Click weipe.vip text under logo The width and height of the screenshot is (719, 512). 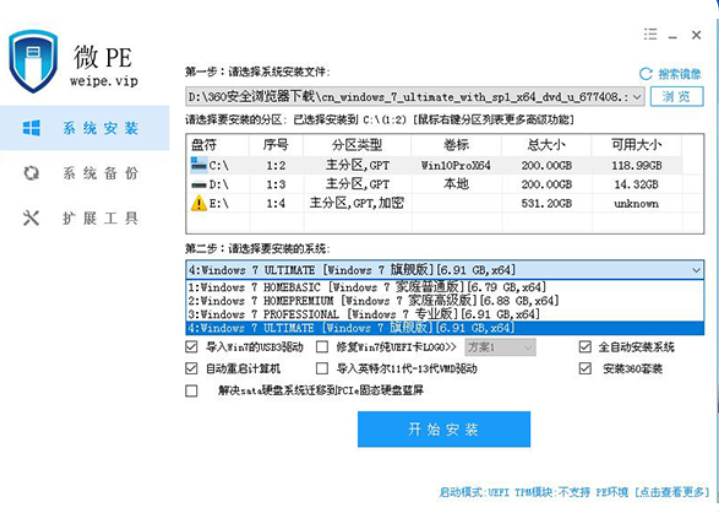pyautogui.click(x=104, y=81)
